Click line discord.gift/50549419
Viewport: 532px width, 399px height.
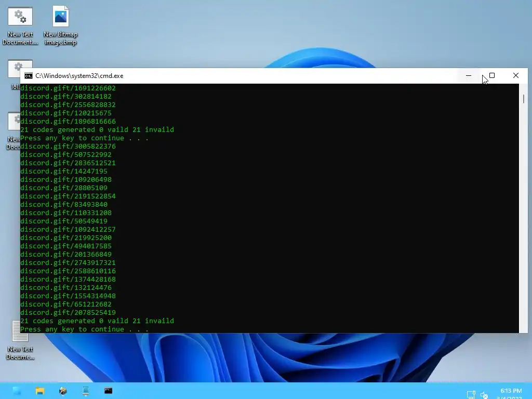(x=64, y=221)
